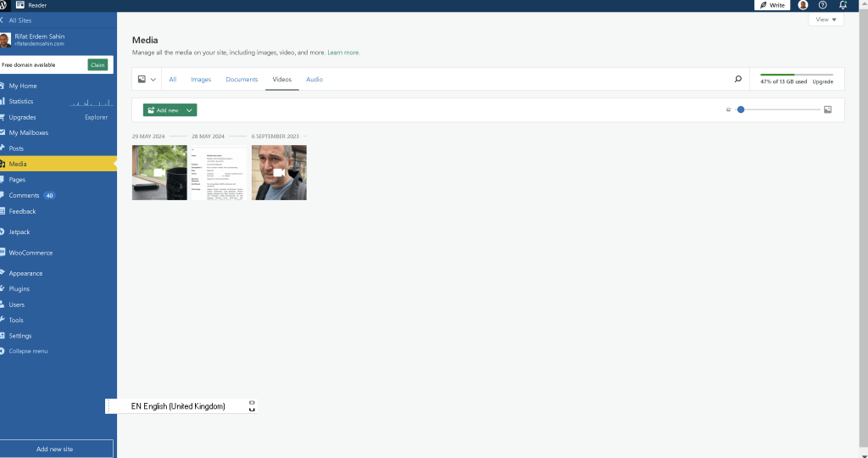Switch to the Images tab

point(201,79)
